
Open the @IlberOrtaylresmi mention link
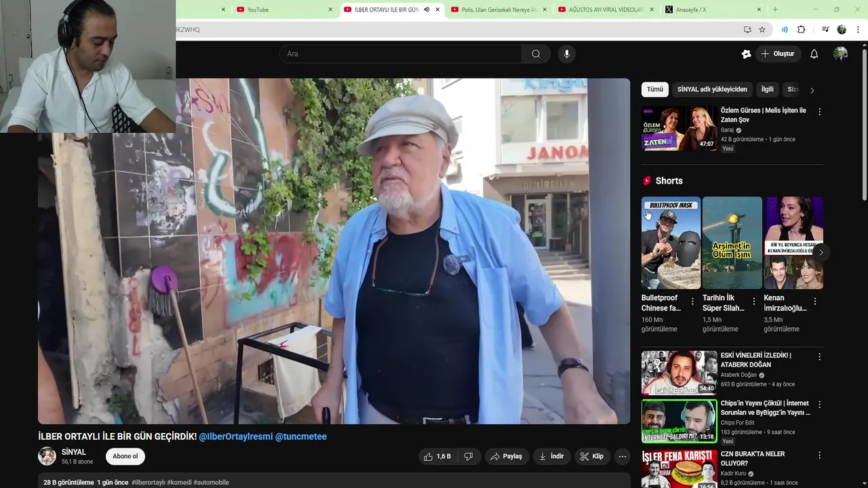[236, 436]
